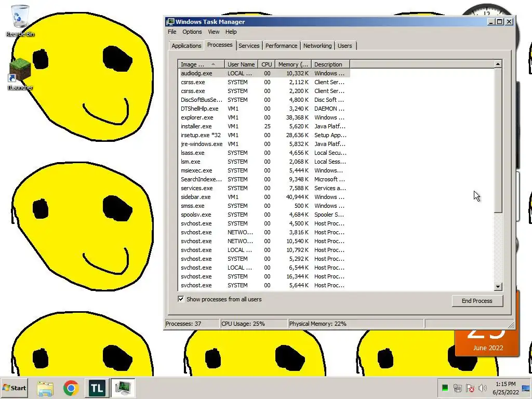Select spoolsv.exe process
This screenshot has height=399, width=532.
[264, 215]
